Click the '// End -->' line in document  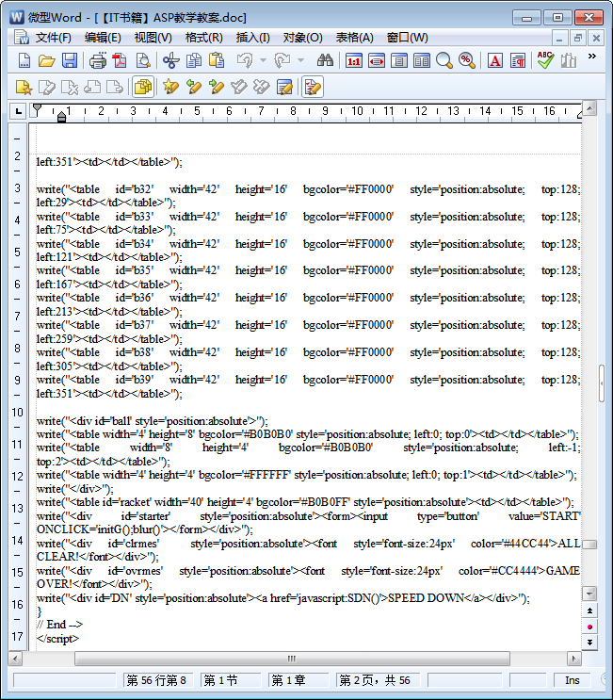(59, 625)
